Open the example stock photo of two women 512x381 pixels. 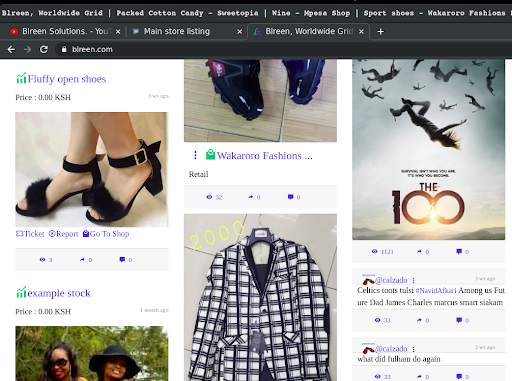(92, 354)
